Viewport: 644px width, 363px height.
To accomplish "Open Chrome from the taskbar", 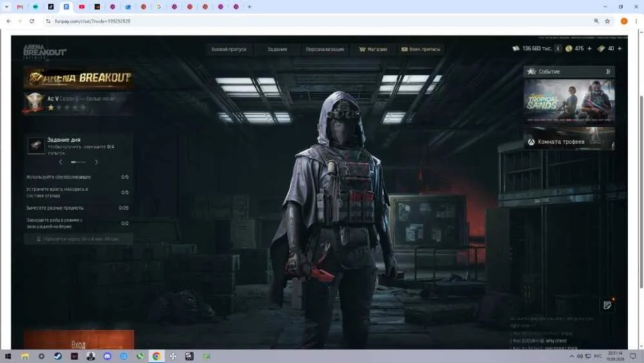I will 156,357.
